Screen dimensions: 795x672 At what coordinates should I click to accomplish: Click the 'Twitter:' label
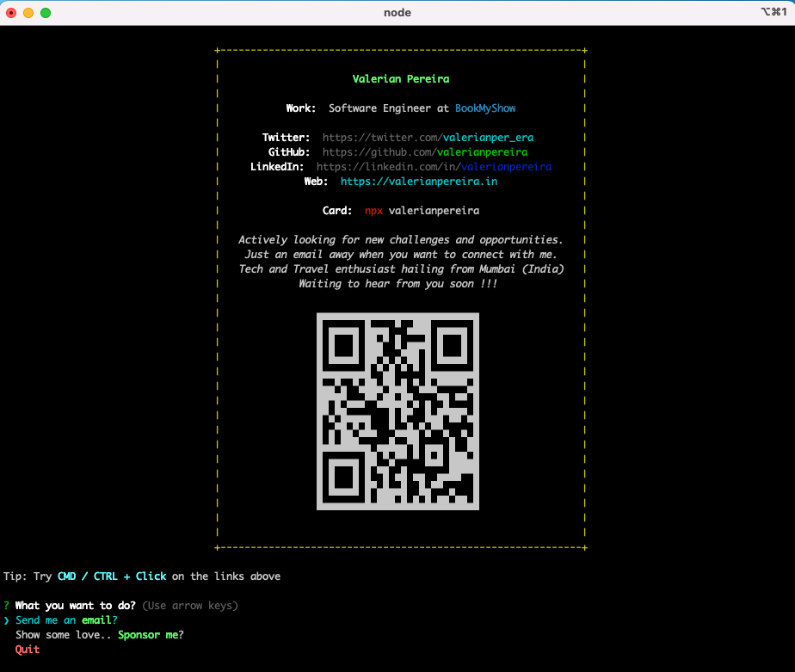coord(286,138)
